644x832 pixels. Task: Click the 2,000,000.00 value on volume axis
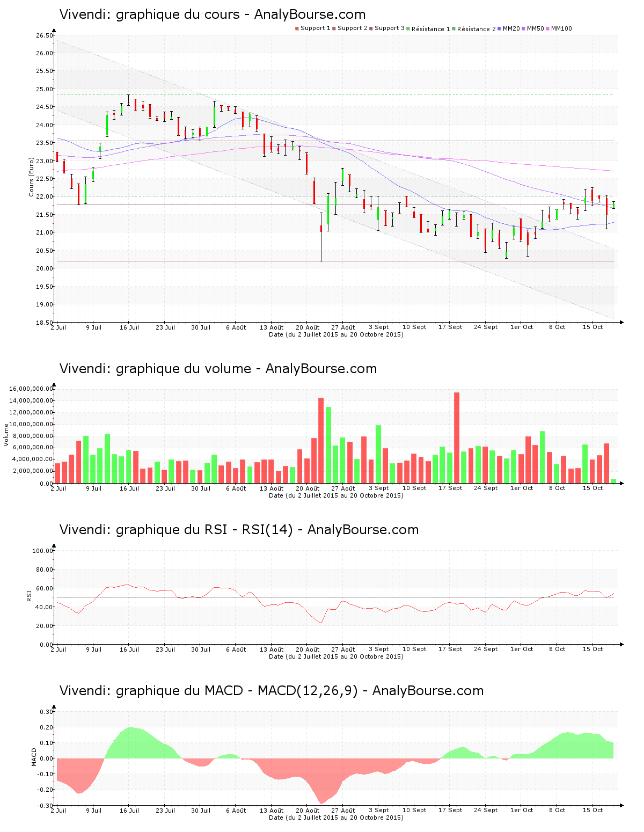coord(32,471)
